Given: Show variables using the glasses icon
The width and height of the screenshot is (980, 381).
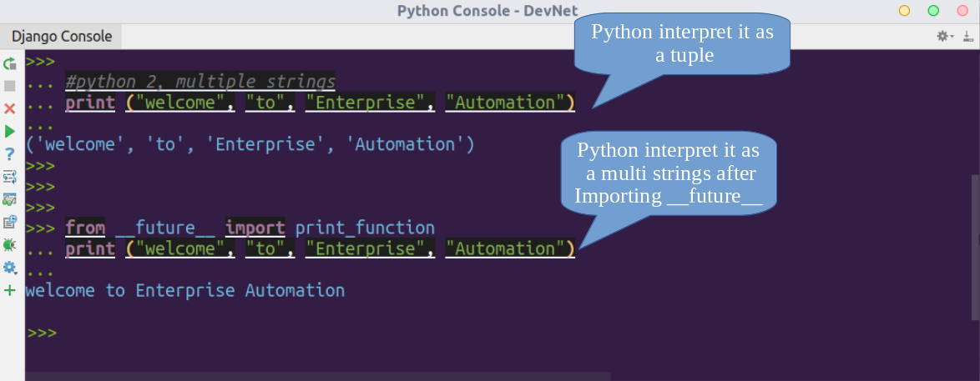Looking at the screenshot, I should pyautogui.click(x=9, y=200).
